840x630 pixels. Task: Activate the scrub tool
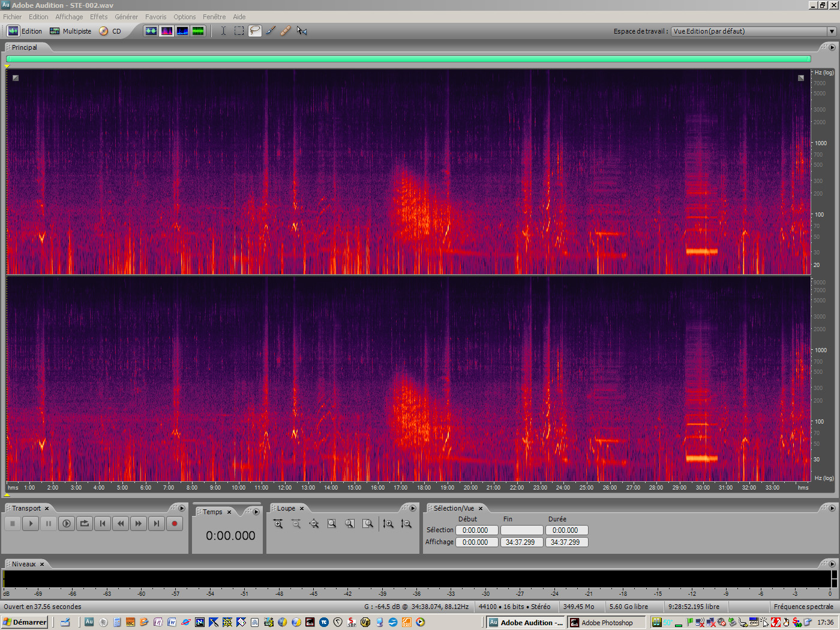(x=302, y=31)
